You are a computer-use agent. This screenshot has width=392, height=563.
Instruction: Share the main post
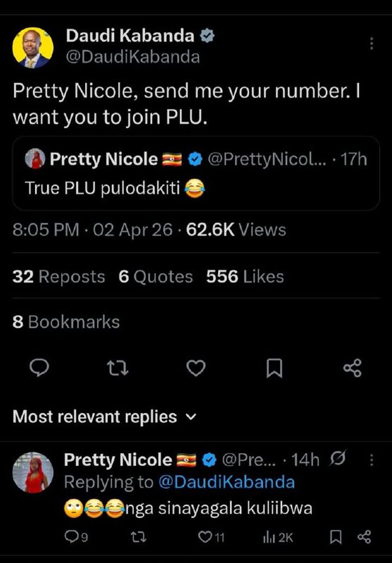[x=352, y=368]
